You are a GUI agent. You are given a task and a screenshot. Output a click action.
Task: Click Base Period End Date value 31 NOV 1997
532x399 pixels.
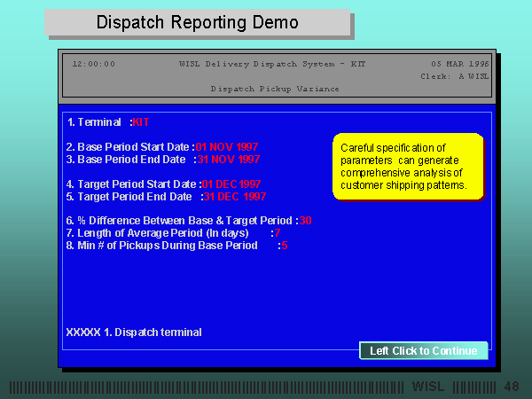[x=229, y=160]
